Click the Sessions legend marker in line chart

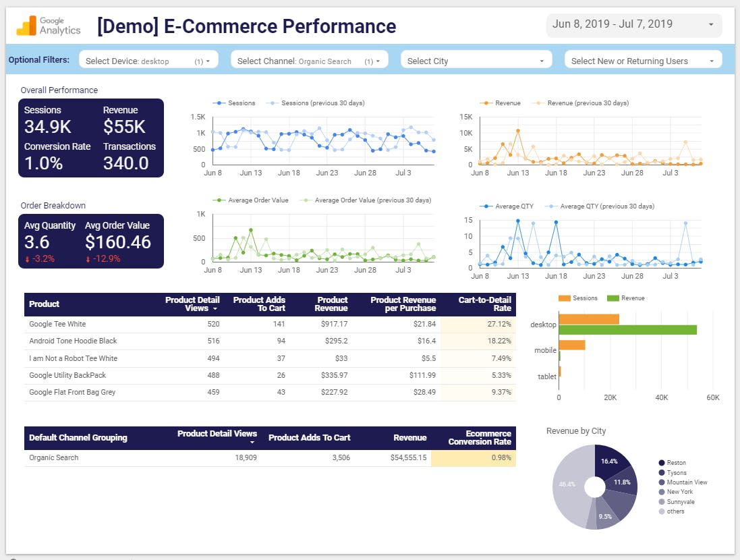[x=219, y=103]
